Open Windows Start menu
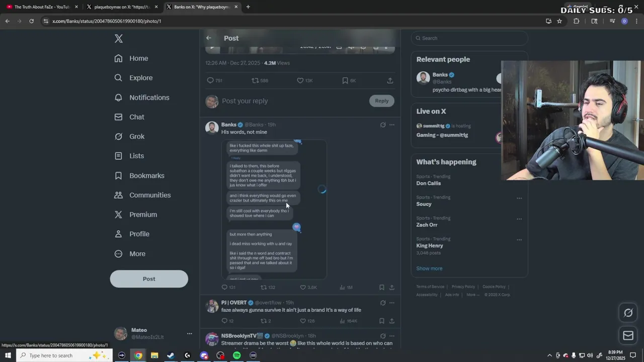This screenshot has height=362, width=644. pyautogui.click(x=8, y=355)
